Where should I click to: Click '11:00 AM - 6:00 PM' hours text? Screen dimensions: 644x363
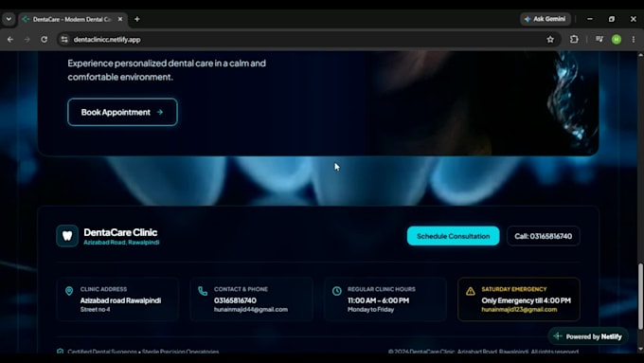coord(378,300)
